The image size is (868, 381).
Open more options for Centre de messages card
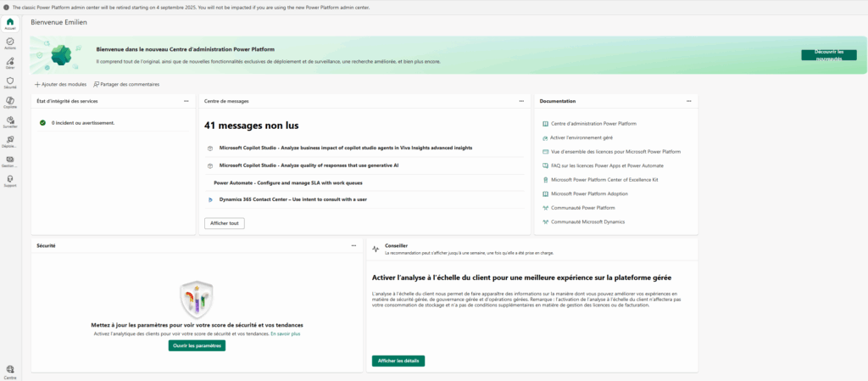click(x=521, y=101)
